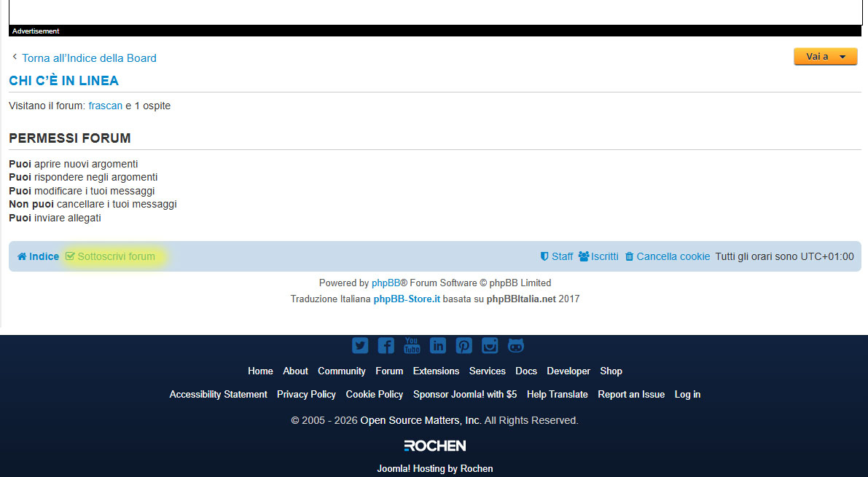868x477 pixels.
Task: Open the GitHub octocat icon
Action: pyautogui.click(x=516, y=346)
